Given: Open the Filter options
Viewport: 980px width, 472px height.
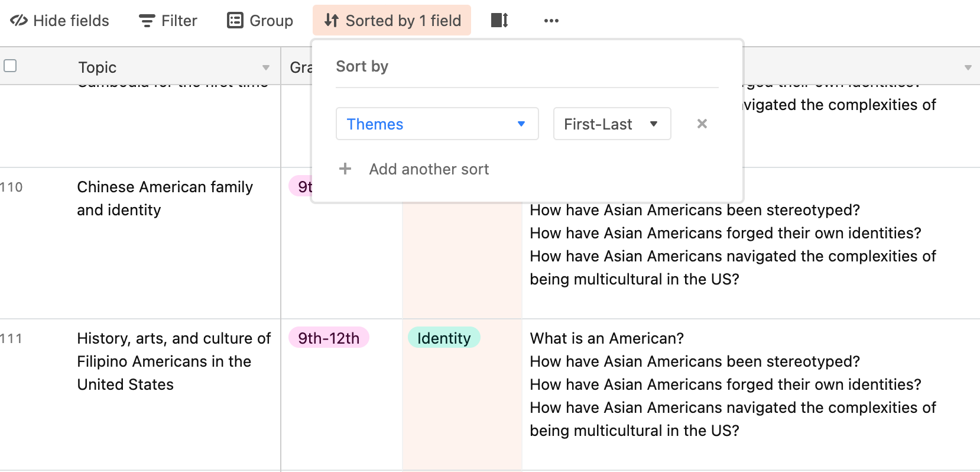Looking at the screenshot, I should click(168, 21).
